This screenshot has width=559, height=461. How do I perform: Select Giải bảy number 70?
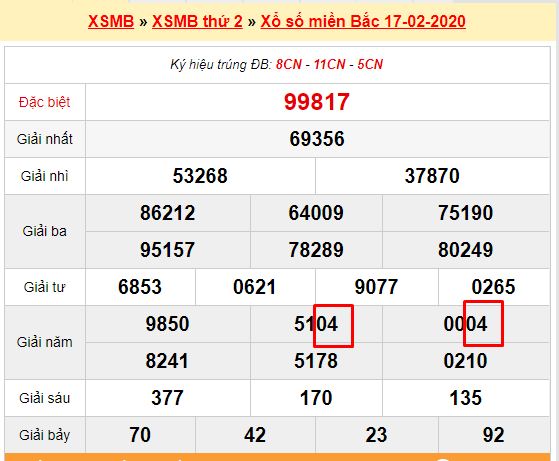click(140, 435)
